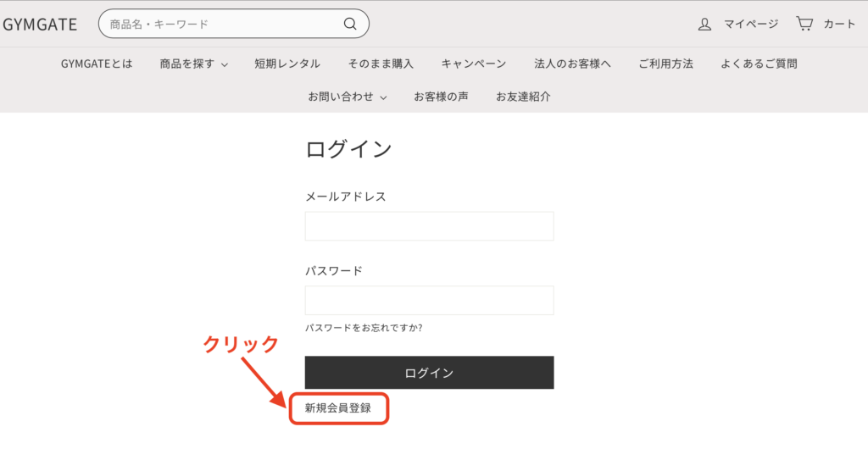
Task: Open the キャンペーン menu item
Action: [474, 64]
